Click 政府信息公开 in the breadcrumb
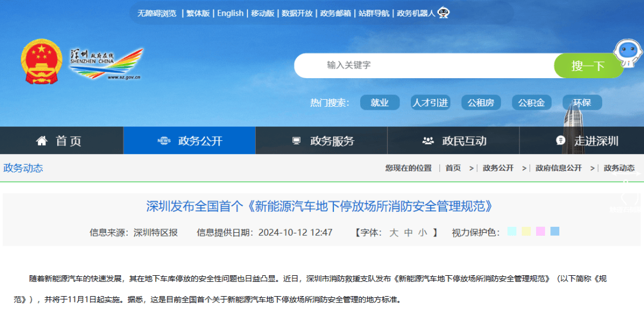This screenshot has width=644, height=311. click(x=558, y=168)
